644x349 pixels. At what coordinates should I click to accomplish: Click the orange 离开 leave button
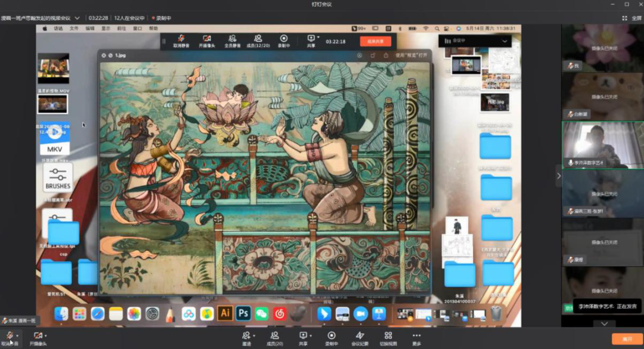click(x=627, y=339)
